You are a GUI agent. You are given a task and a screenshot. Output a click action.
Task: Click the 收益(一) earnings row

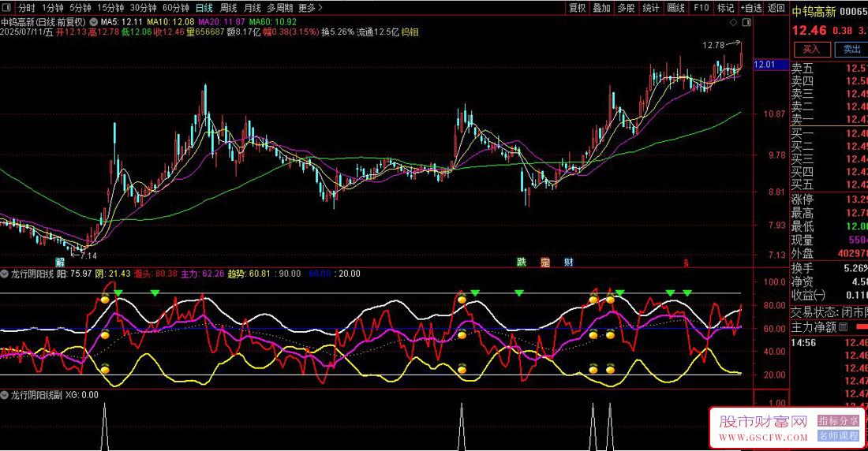coord(829,296)
